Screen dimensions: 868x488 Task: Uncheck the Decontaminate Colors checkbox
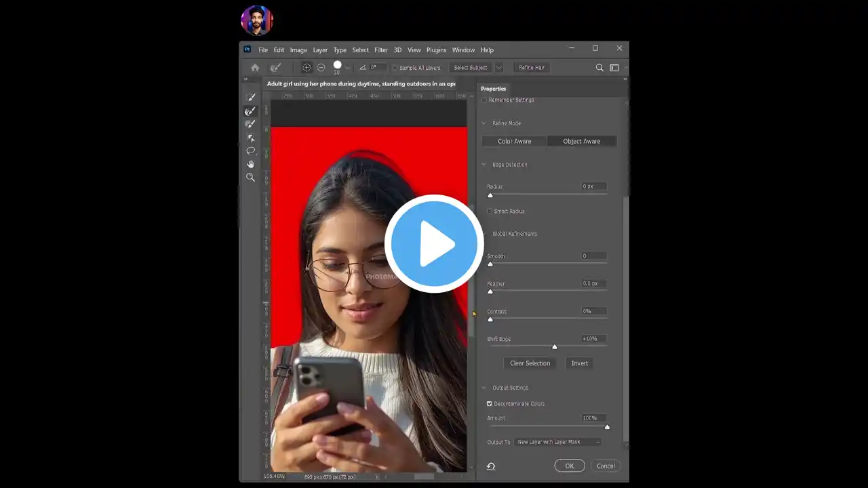click(x=490, y=404)
